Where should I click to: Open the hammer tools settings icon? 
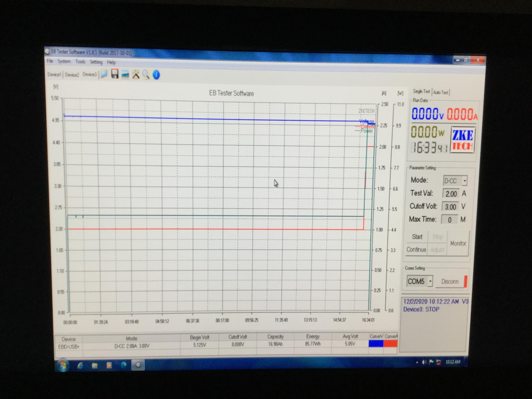pos(136,75)
